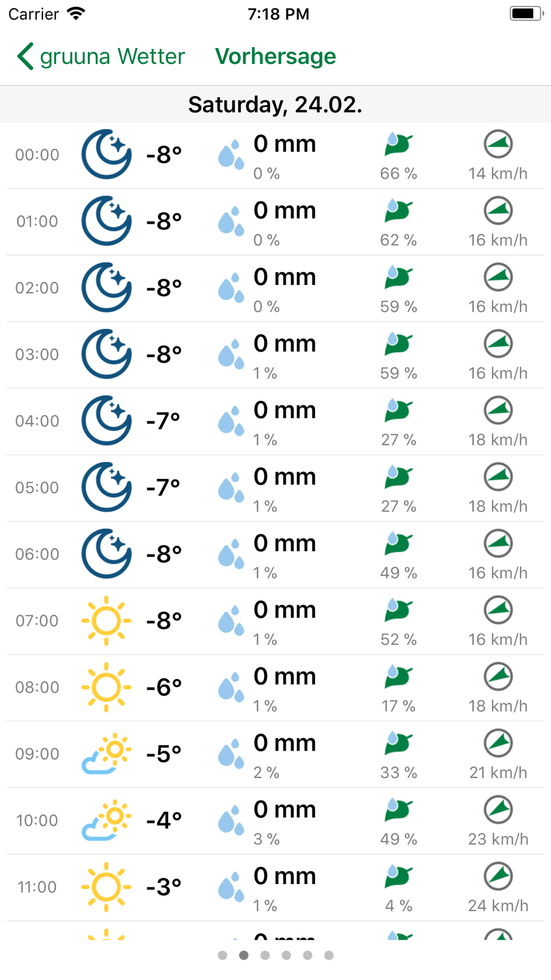The width and height of the screenshot is (551, 980).
Task: Tap the moon icon at 00:00
Action: pyautogui.click(x=106, y=155)
